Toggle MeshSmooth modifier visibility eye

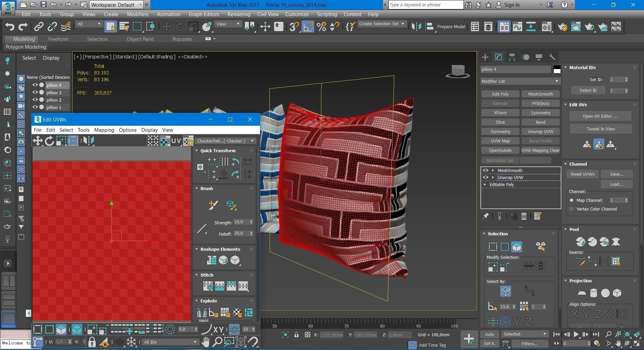[x=485, y=170]
